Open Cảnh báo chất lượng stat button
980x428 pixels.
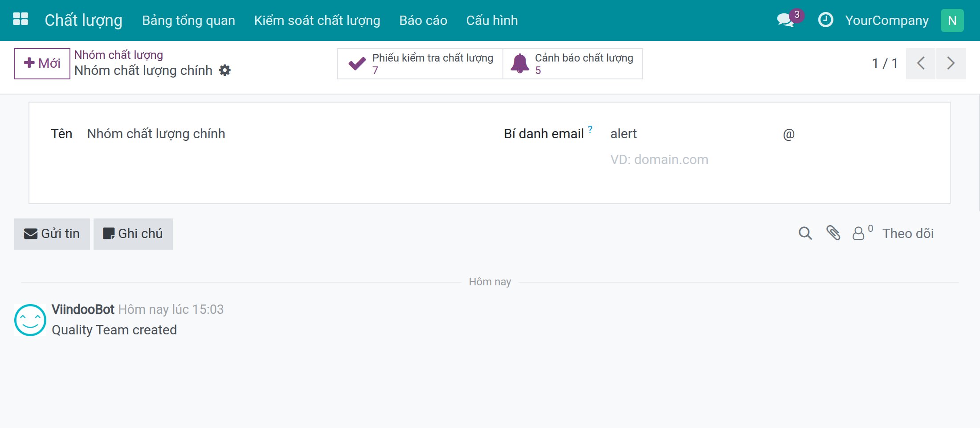pos(573,64)
